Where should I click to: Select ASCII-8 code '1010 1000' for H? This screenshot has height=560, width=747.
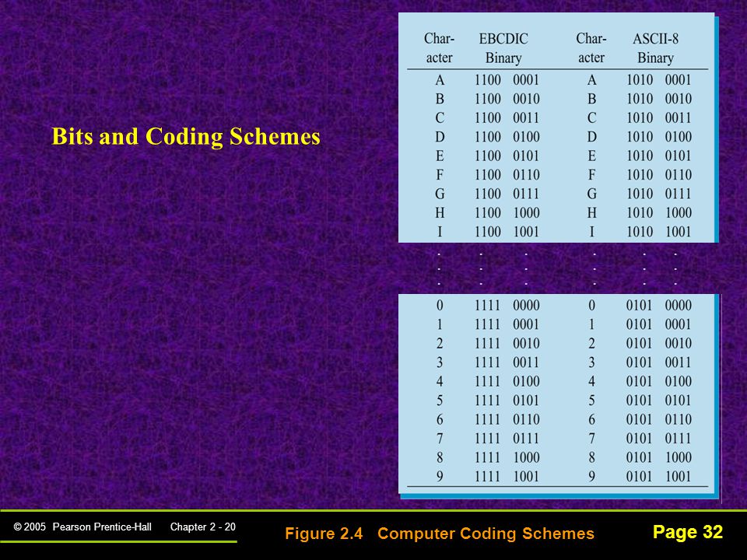click(659, 213)
